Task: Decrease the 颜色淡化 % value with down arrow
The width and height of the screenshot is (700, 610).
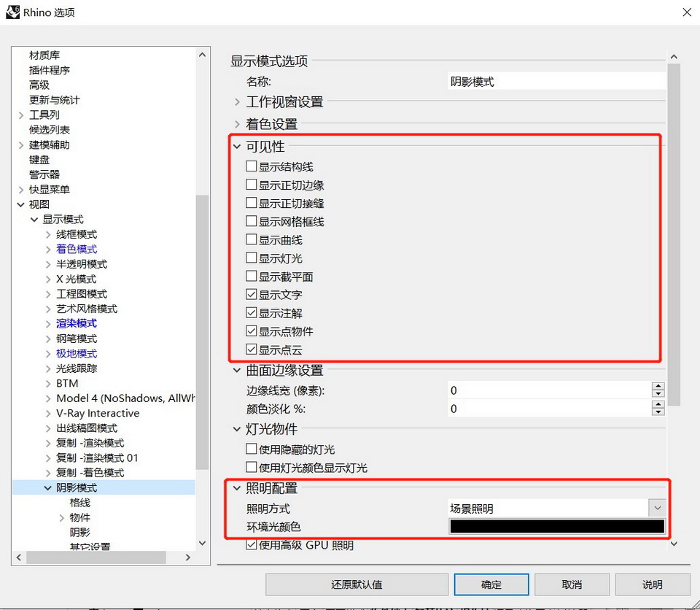Action: 658,413
